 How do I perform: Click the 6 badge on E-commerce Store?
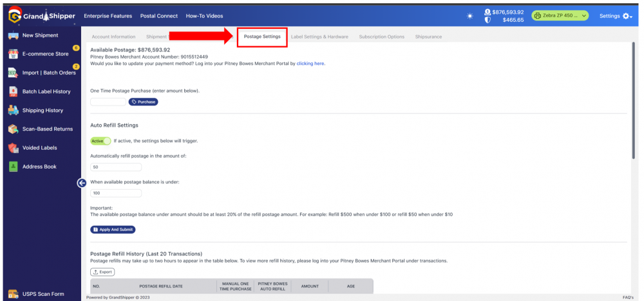coord(76,48)
